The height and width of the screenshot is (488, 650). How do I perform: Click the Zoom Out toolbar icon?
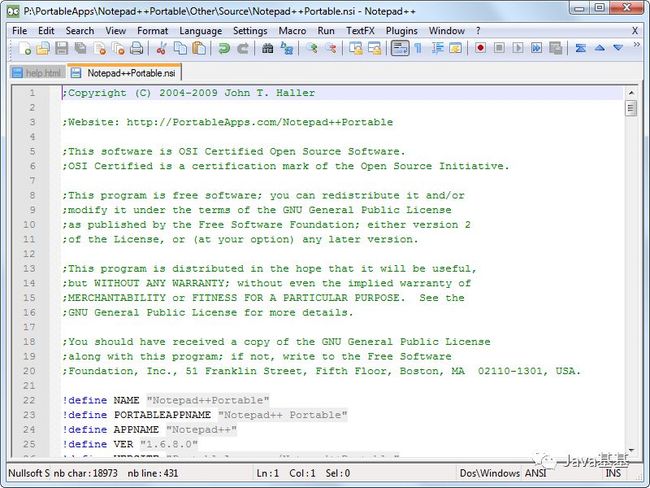tap(330, 49)
